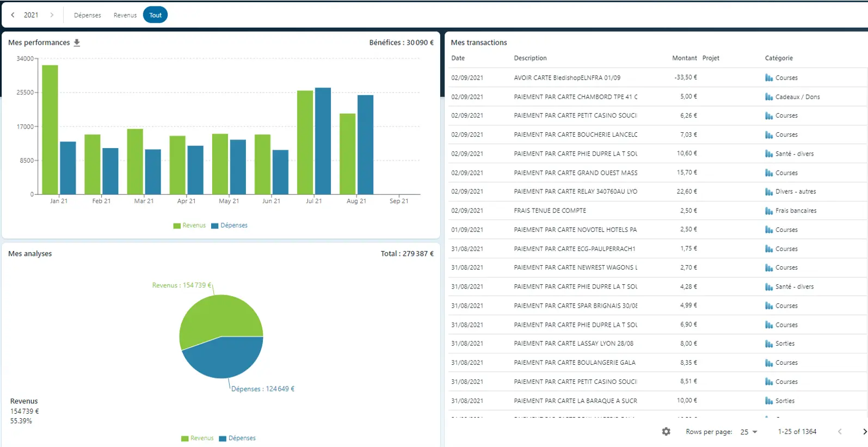Advance to next year with right chevron
Screen dimensions: 868x447
(52, 15)
